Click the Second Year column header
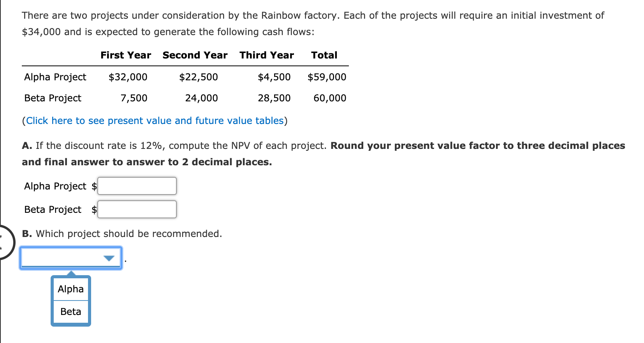This screenshot has height=343, width=644. pyautogui.click(x=195, y=55)
